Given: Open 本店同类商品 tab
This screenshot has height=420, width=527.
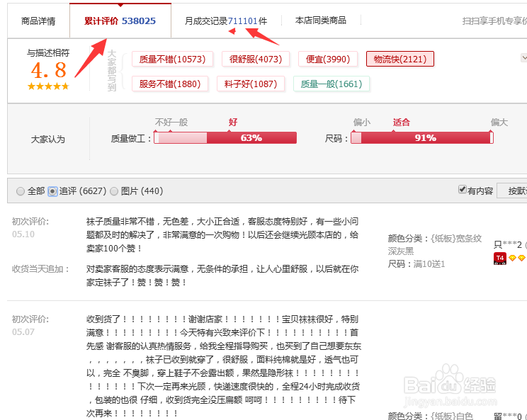Looking at the screenshot, I should pos(321,21).
